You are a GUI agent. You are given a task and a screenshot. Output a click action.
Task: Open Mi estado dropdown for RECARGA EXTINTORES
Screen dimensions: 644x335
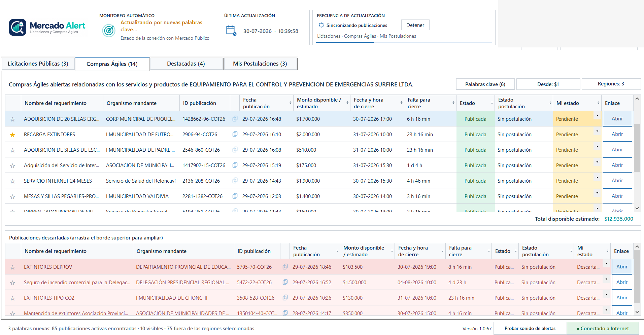[x=597, y=131]
